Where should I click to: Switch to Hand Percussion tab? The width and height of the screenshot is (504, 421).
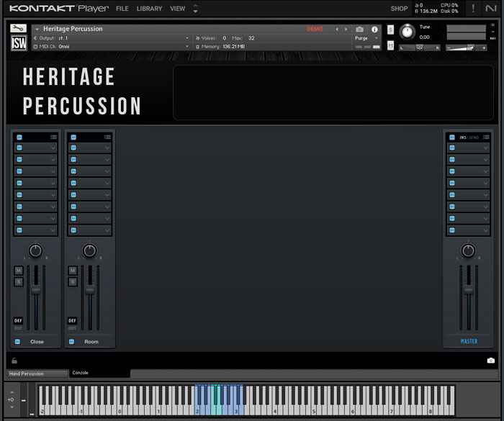pyautogui.click(x=37, y=374)
